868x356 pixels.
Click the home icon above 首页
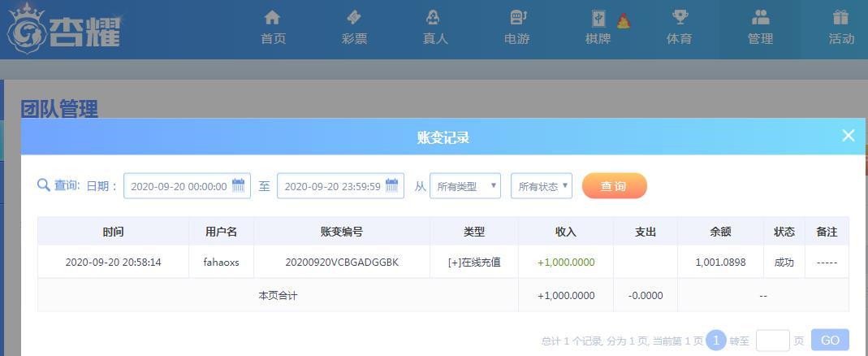(x=272, y=17)
